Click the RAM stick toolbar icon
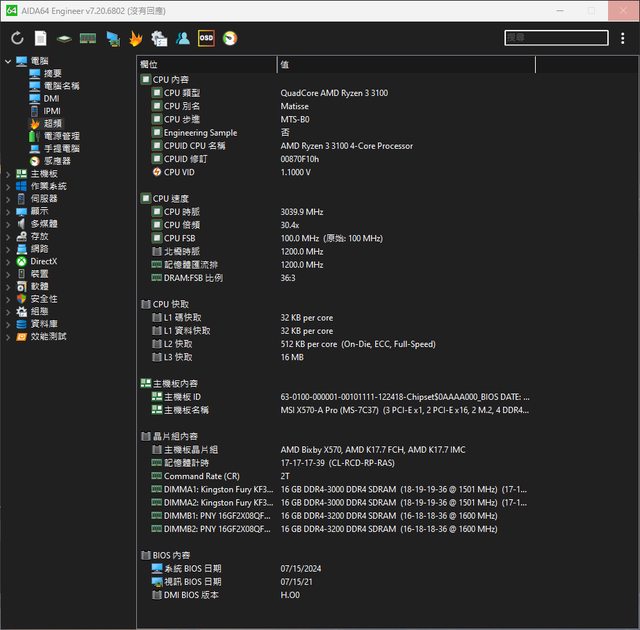This screenshot has height=630, width=640. (x=88, y=38)
